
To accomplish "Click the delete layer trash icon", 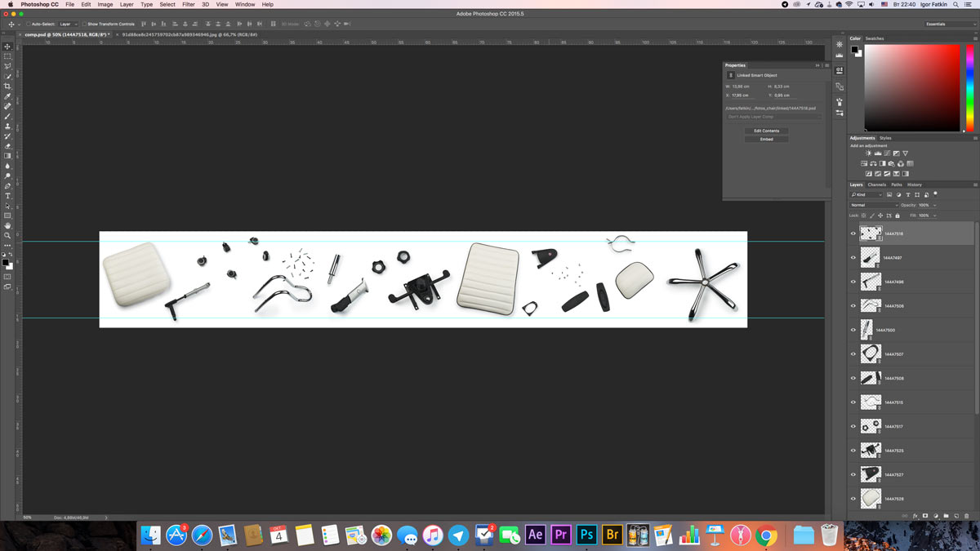I will point(966,516).
